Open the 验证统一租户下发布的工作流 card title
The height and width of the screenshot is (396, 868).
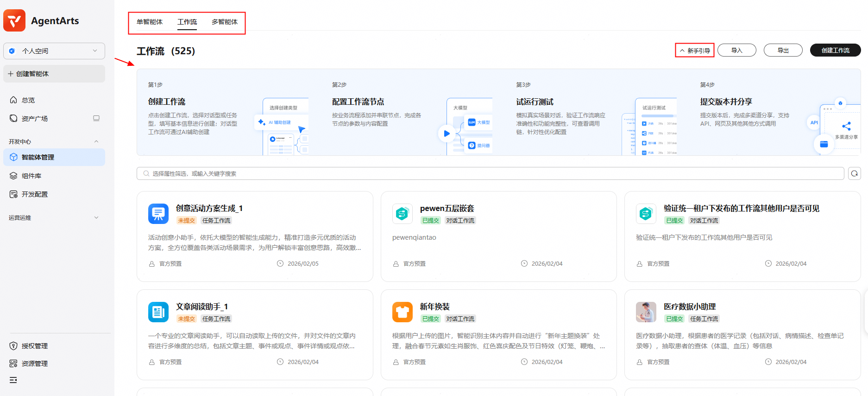(742, 209)
